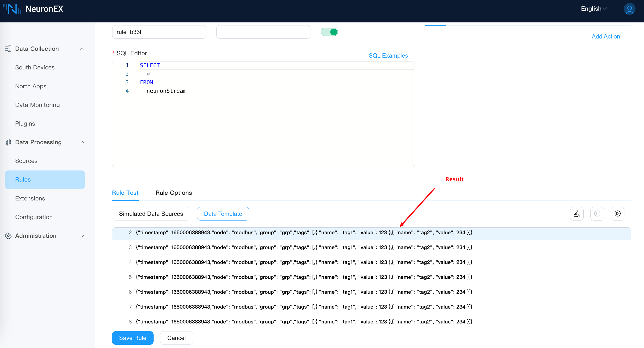Open the SQL Examples link
Image resolution: width=644 pixels, height=348 pixels.
[388, 55]
